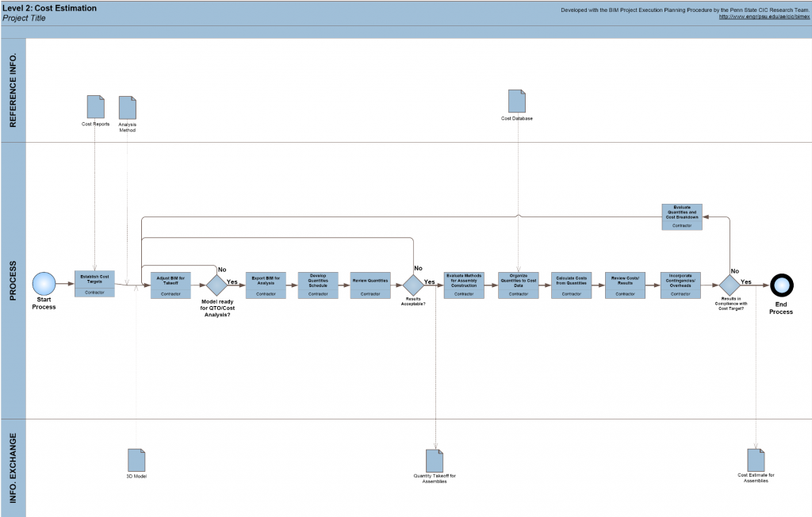Click Quantity Takeoff for Assemblies document icon
This screenshot has width=812, height=517.
pyautogui.click(x=435, y=460)
